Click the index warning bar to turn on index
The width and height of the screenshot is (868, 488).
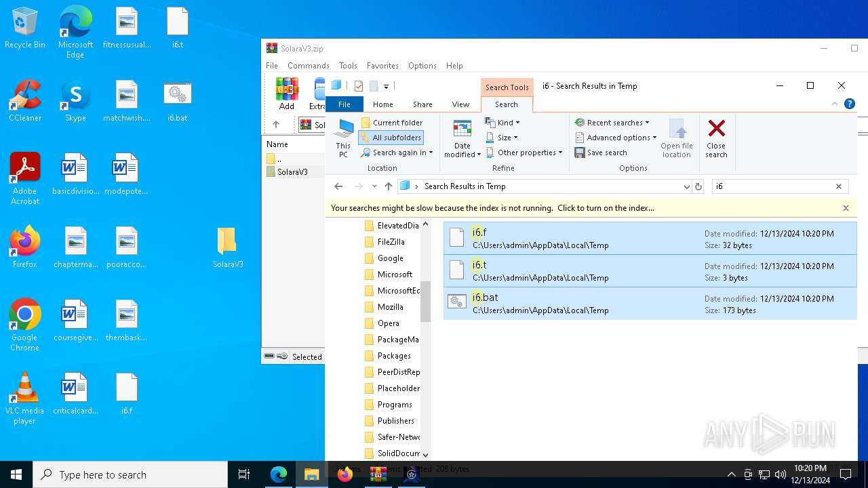coord(492,208)
